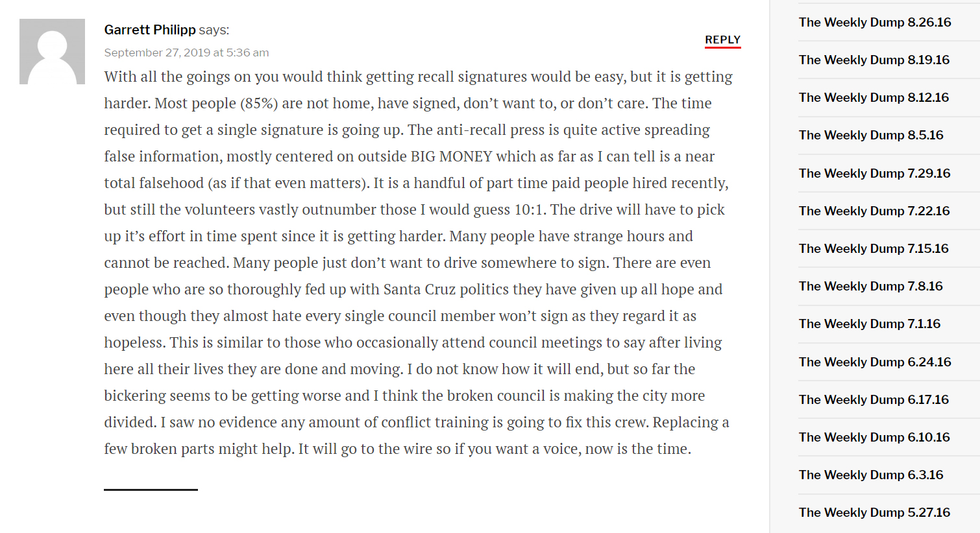Open The Weekly Dump 7.29.16

click(x=874, y=173)
